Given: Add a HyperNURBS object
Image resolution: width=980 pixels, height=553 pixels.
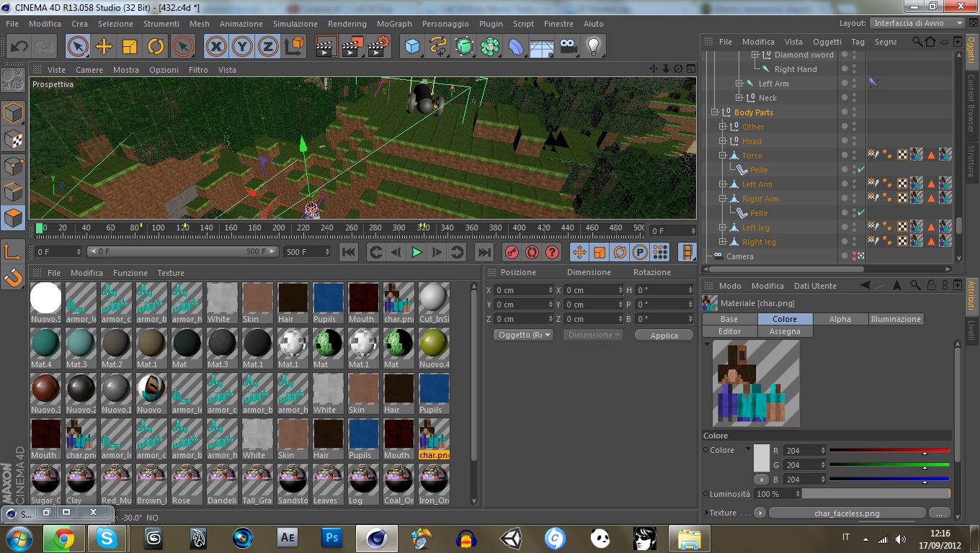Looking at the screenshot, I should point(464,47).
